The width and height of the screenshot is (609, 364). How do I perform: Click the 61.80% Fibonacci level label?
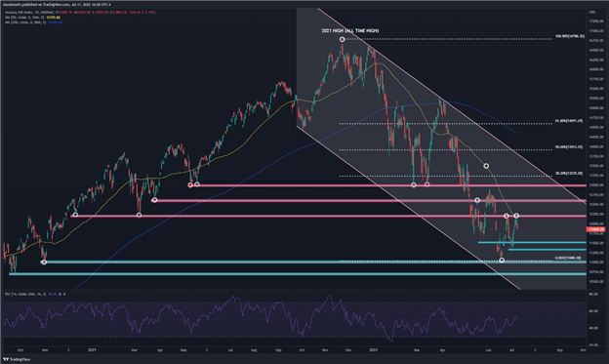tap(569, 121)
